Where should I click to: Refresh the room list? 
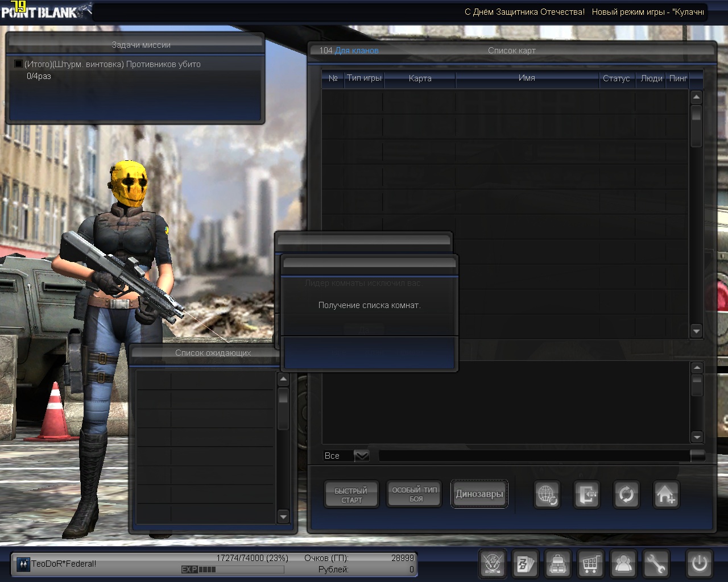[x=626, y=494]
